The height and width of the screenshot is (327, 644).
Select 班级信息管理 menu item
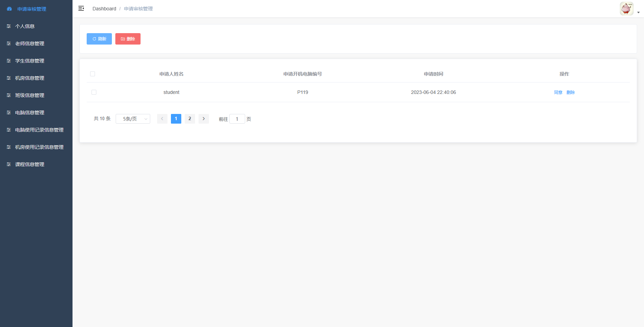(x=30, y=95)
